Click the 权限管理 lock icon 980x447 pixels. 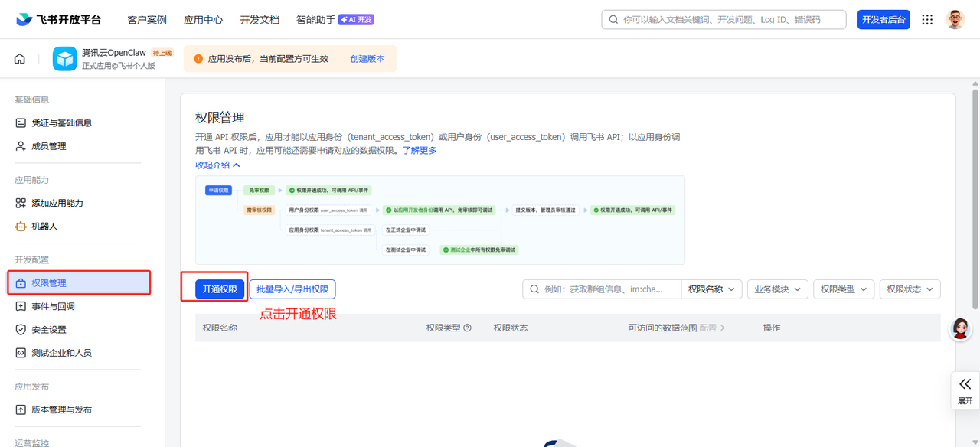tap(21, 283)
